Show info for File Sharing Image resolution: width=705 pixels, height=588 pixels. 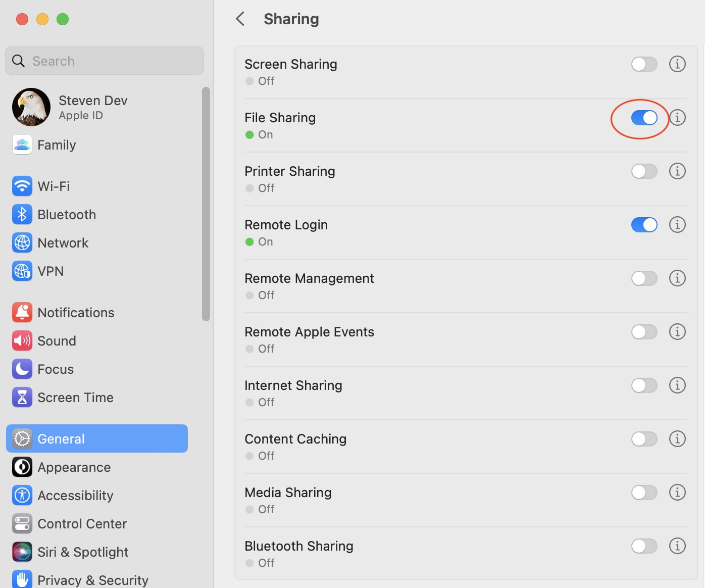coord(677,118)
